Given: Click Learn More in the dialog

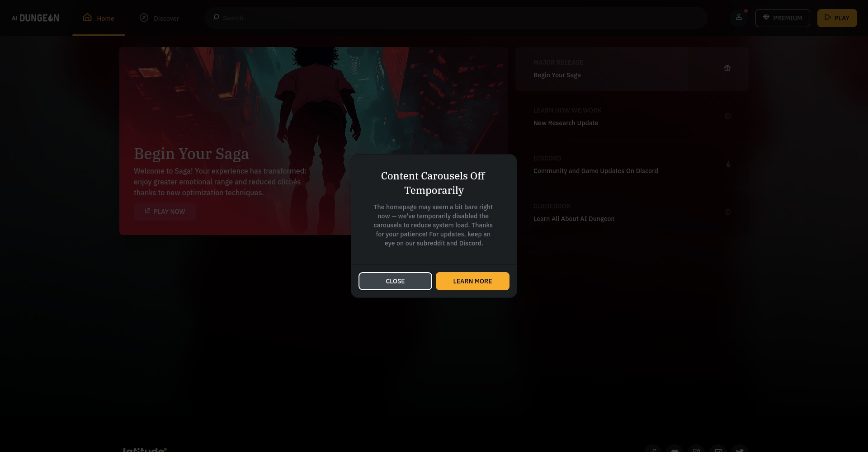Looking at the screenshot, I should point(472,281).
